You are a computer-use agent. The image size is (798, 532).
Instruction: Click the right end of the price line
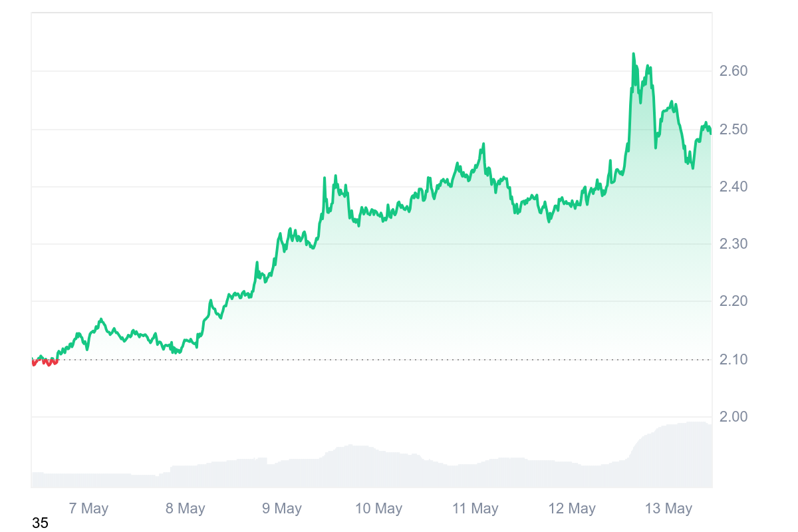point(710,133)
